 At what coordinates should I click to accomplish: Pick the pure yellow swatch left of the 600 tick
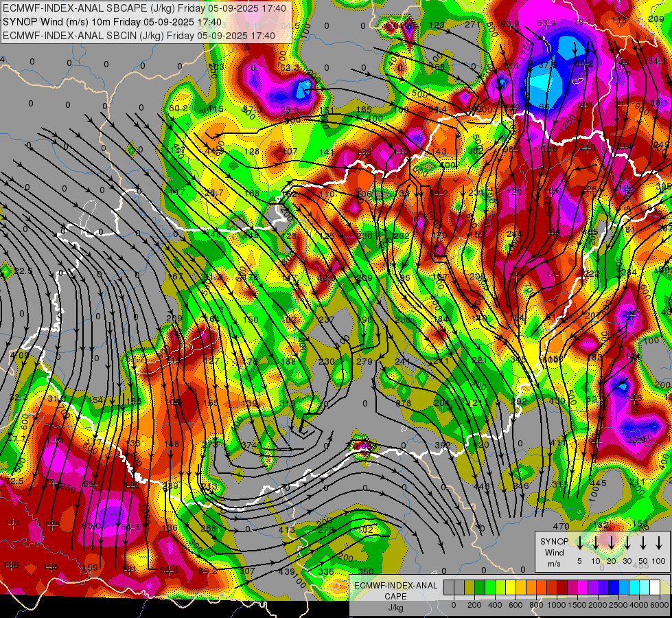pyautogui.click(x=511, y=587)
